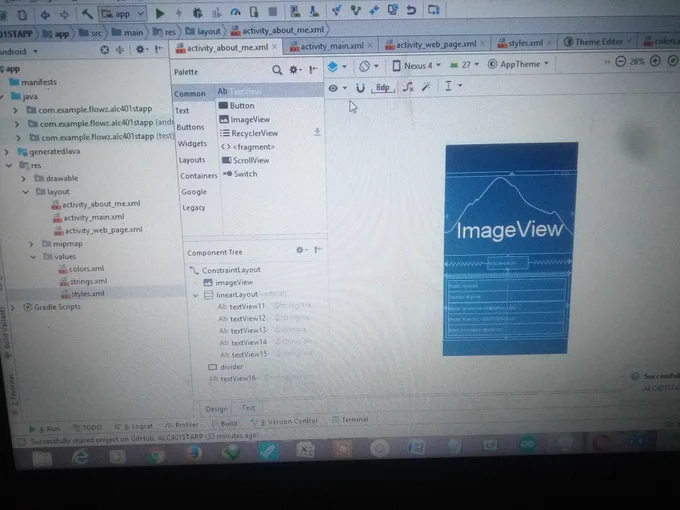
Task: Collapse the layout folder
Action: click(26, 192)
